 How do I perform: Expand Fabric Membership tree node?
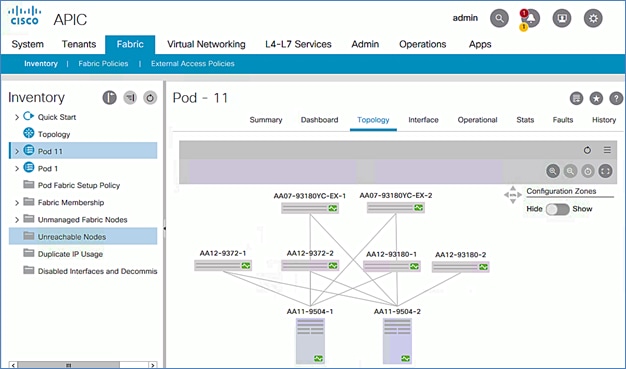(x=17, y=203)
